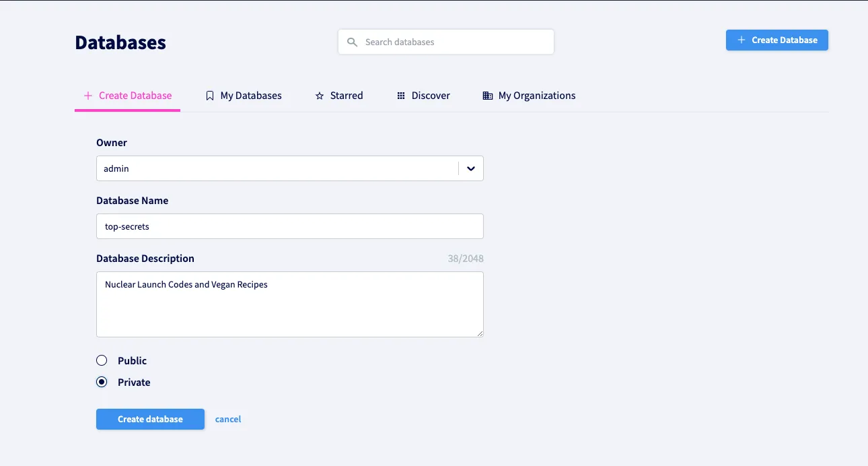The height and width of the screenshot is (466, 868).
Task: Click the cancel link
Action: [x=228, y=420]
